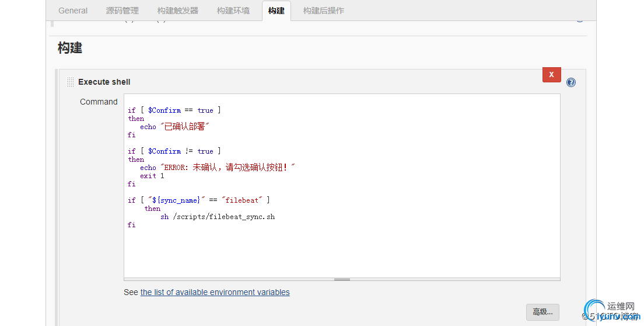
Task: Grab the Execute shell drag handle
Action: 70,82
